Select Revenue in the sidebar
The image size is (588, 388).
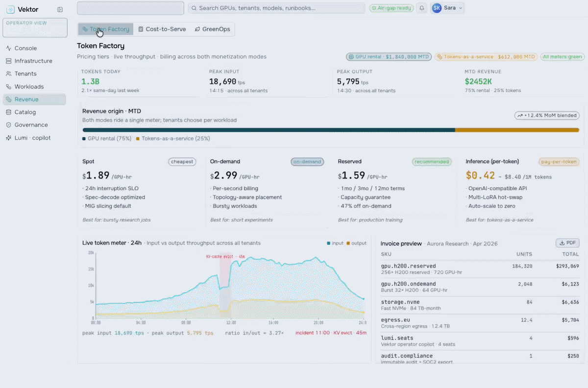[x=34, y=99]
